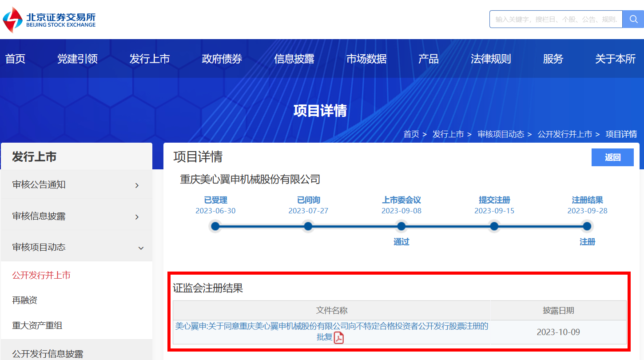Open the 首页 main navigation item
Viewport: 644px width, 360px height.
pos(16,59)
